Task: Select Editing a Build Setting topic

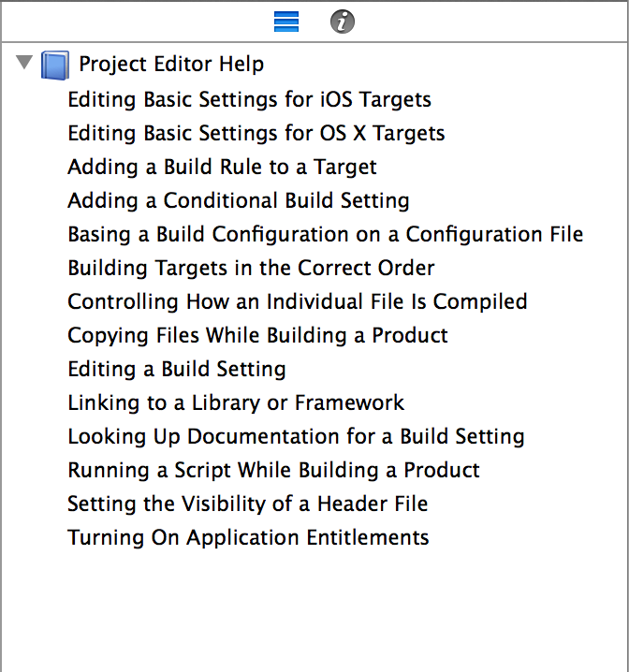Action: 177,369
